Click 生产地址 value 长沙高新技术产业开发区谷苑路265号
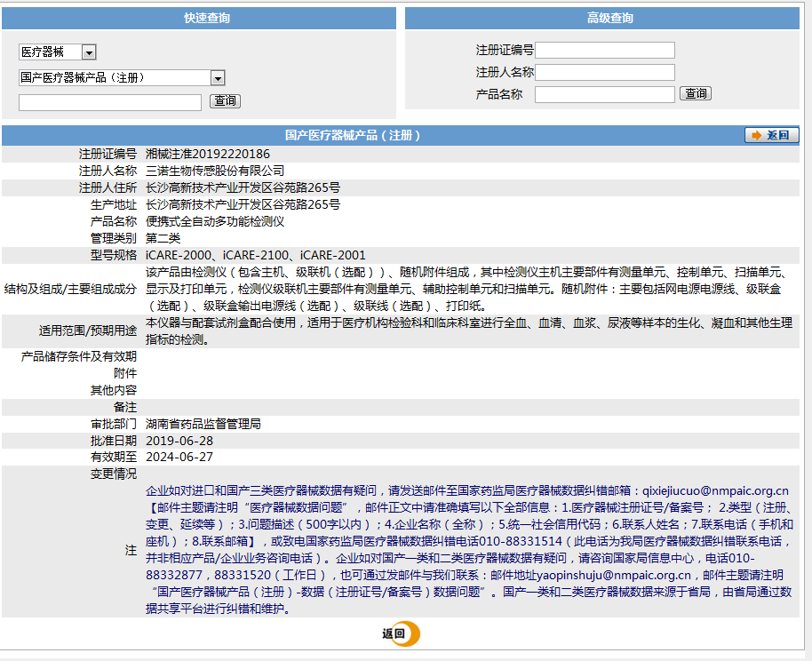The width and height of the screenshot is (812, 661). point(243,204)
